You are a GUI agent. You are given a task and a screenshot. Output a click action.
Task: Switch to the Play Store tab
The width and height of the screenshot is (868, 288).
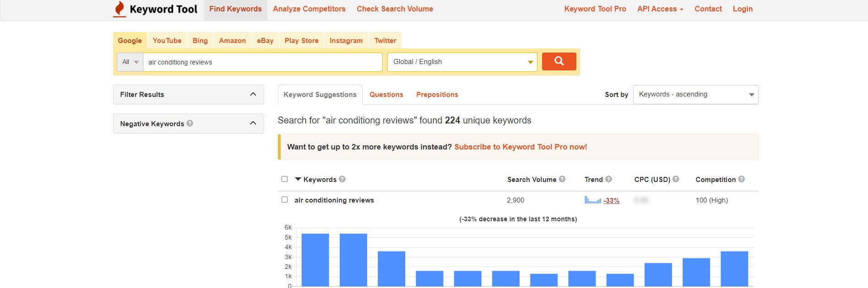[301, 40]
